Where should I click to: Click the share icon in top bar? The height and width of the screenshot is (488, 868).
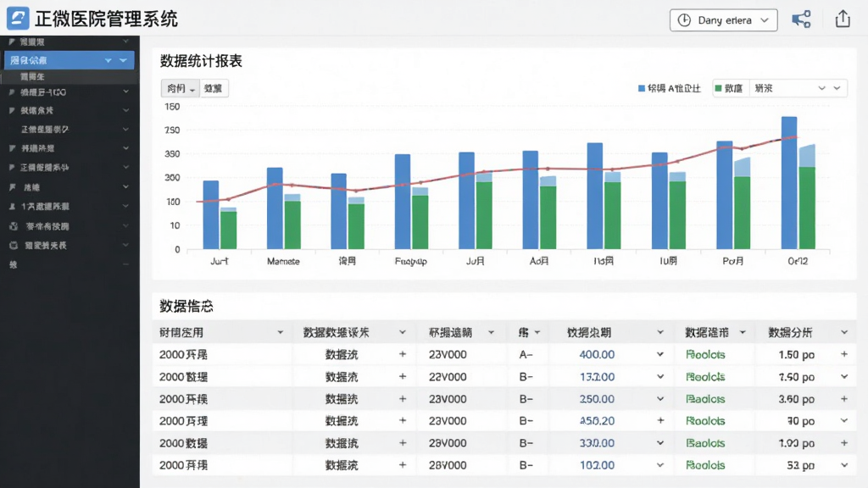point(801,19)
